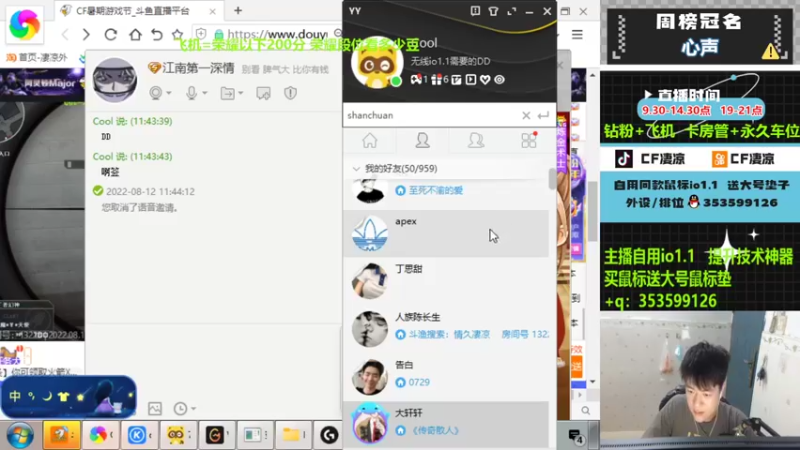Open the blue K music app in taskbar
The width and height of the screenshot is (800, 450).
point(138,435)
